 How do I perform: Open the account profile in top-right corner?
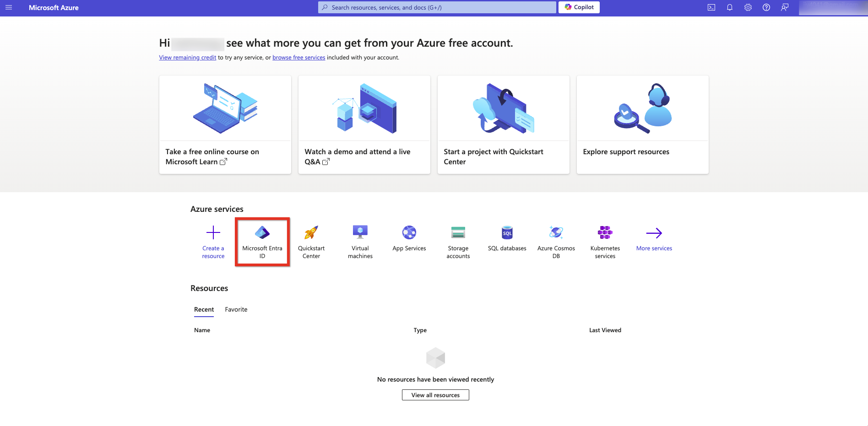pos(833,7)
